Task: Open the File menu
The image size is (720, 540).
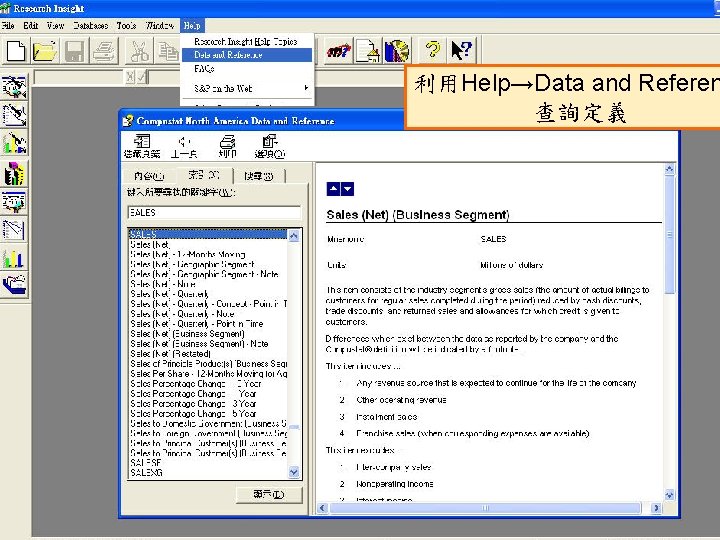Action: [8, 26]
